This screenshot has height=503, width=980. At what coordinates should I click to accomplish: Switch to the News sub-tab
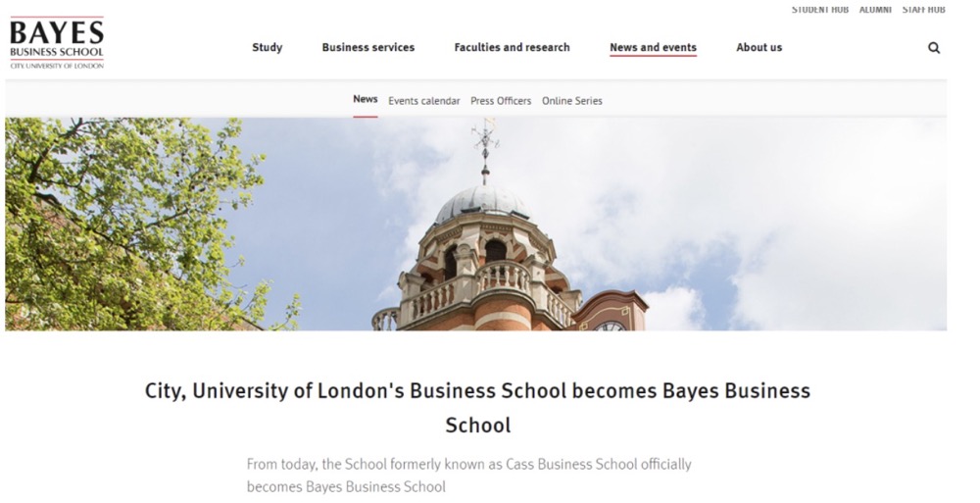pos(365,99)
